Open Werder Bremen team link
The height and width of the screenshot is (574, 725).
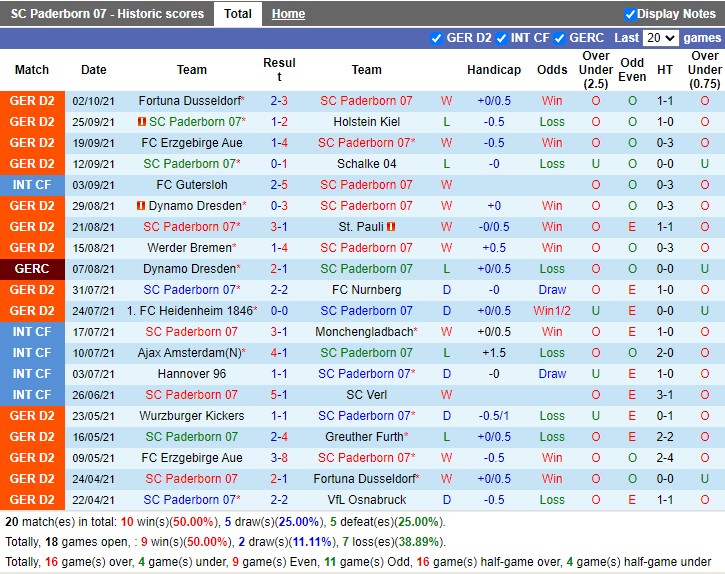tap(189, 247)
